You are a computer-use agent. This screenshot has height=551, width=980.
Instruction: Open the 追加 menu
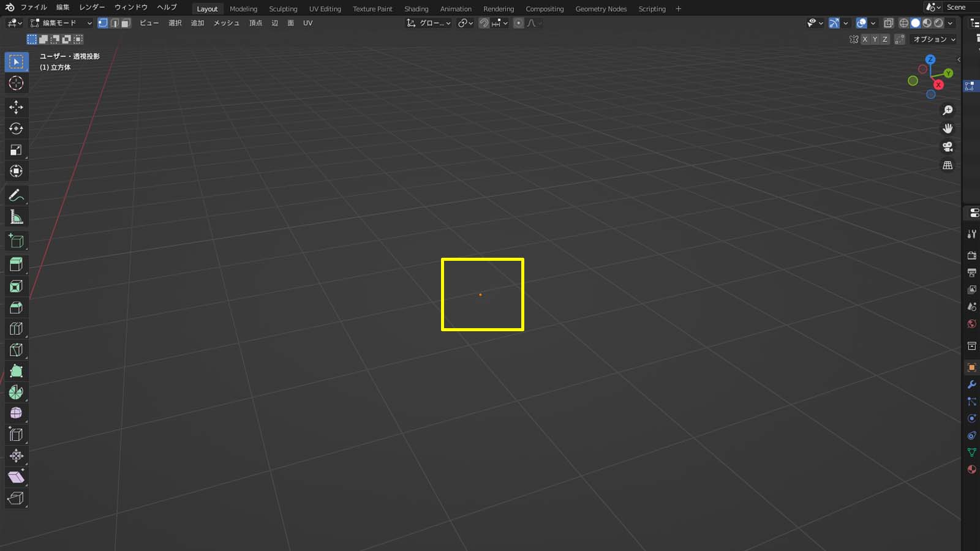(197, 23)
